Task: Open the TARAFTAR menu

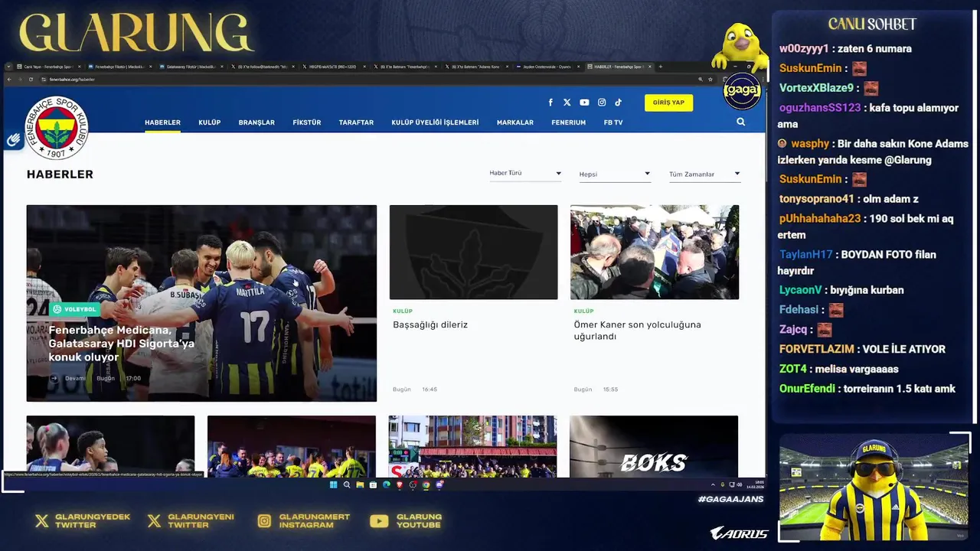Action: tap(356, 122)
